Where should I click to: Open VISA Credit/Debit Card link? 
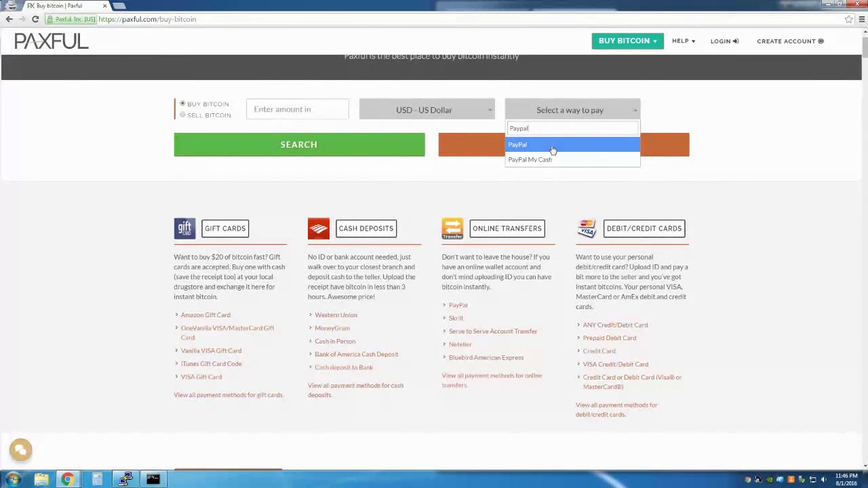click(x=616, y=364)
